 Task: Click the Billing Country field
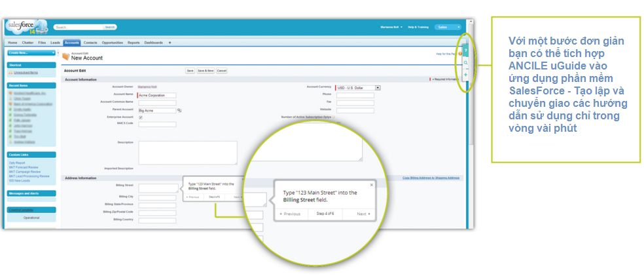[157, 220]
